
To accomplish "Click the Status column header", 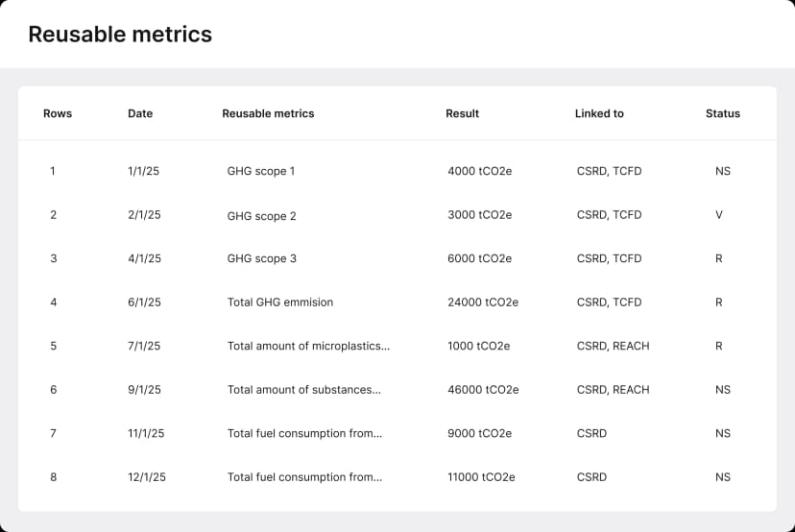I will [x=722, y=113].
